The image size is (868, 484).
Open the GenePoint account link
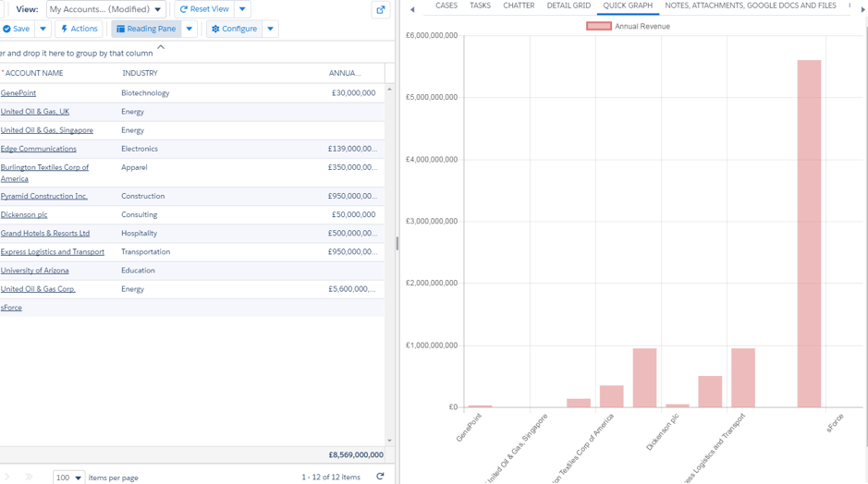pos(18,93)
